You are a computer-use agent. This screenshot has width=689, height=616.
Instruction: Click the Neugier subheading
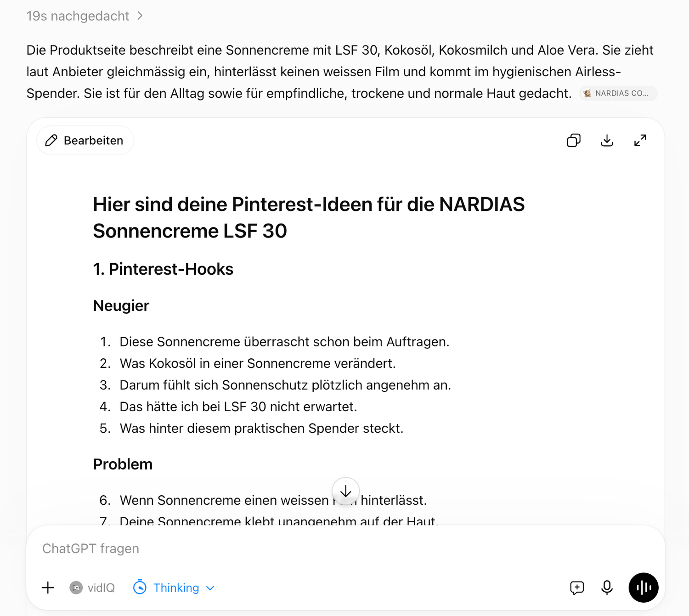click(121, 306)
